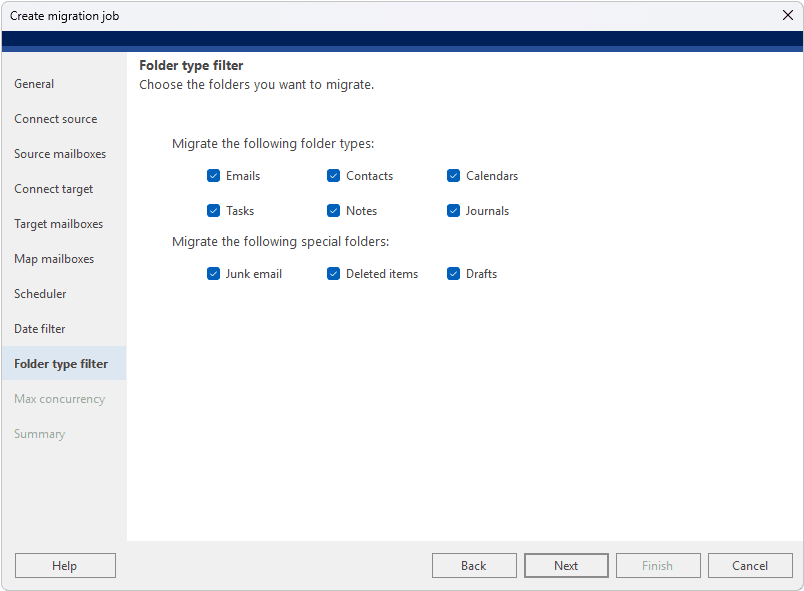Toggle the Contacts checkbox
Screen dimensions: 804x591
(x=333, y=176)
